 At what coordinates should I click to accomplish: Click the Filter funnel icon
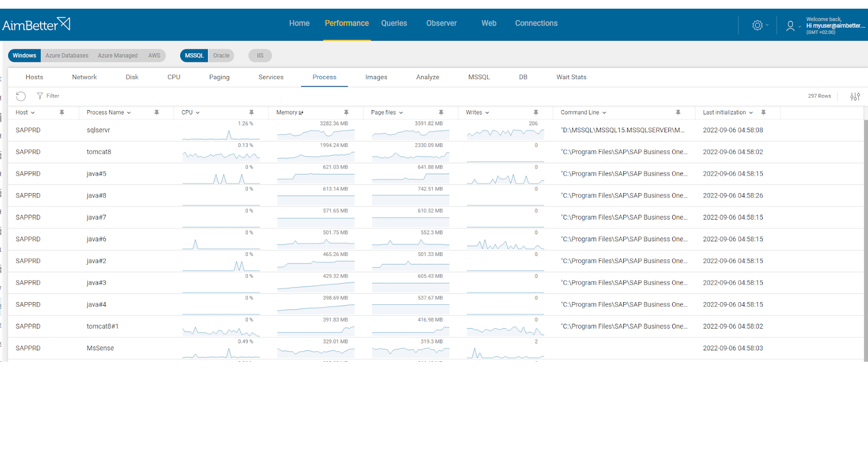coord(40,96)
